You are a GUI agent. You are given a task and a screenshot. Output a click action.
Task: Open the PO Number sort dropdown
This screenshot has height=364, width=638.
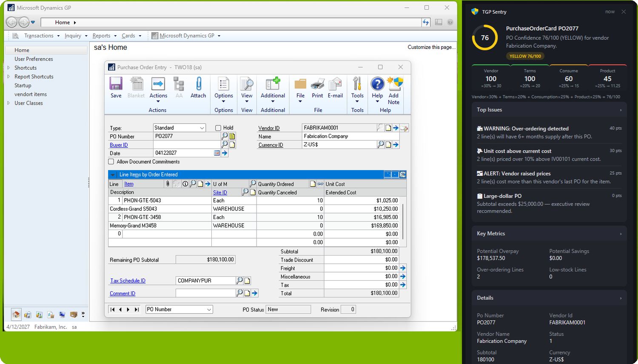point(209,310)
